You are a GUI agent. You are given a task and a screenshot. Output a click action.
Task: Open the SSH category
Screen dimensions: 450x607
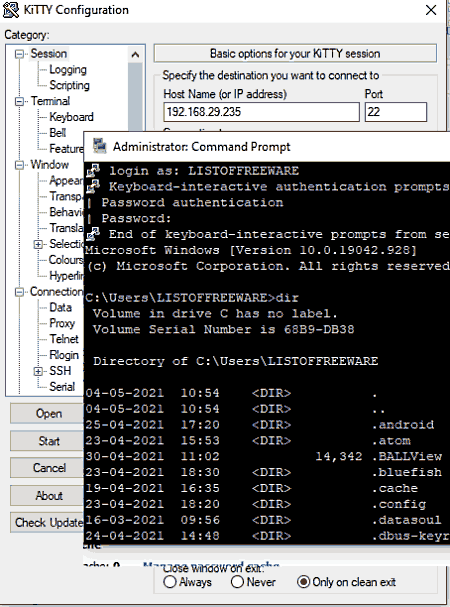pyautogui.click(x=60, y=371)
